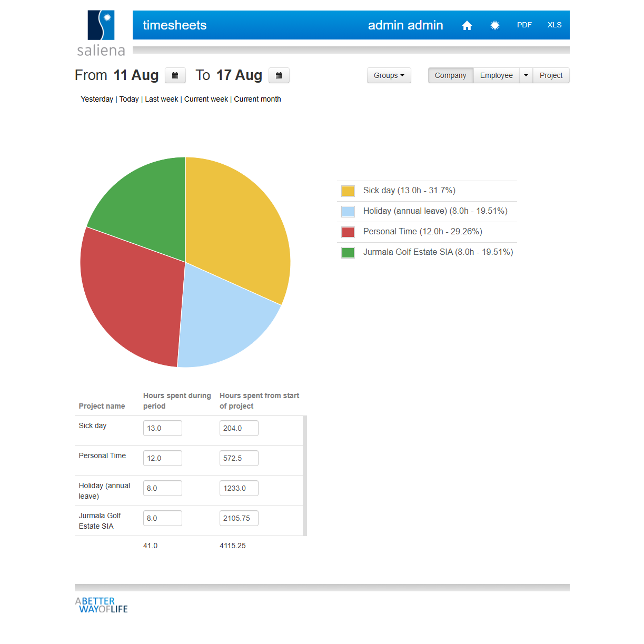Screen dimensions: 644x644
Task: Expand the employee selector arrow next to Employee
Action: (525, 75)
